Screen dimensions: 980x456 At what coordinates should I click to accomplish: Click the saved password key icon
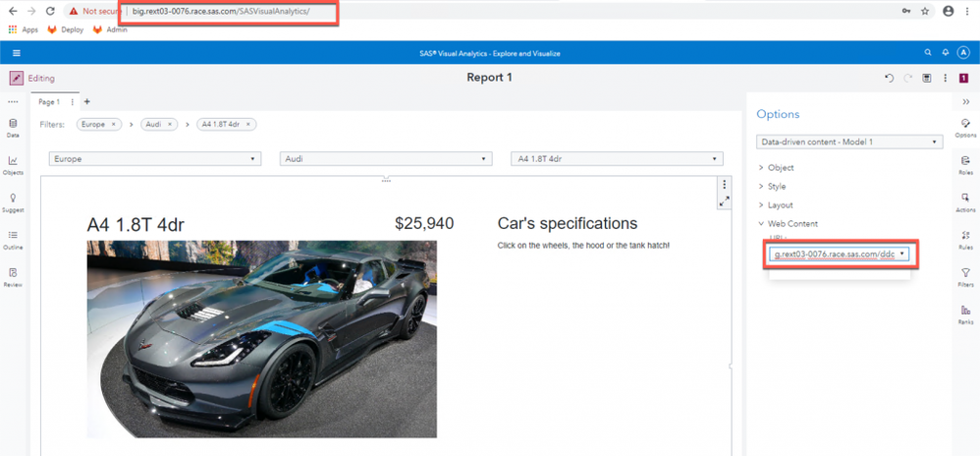906,11
